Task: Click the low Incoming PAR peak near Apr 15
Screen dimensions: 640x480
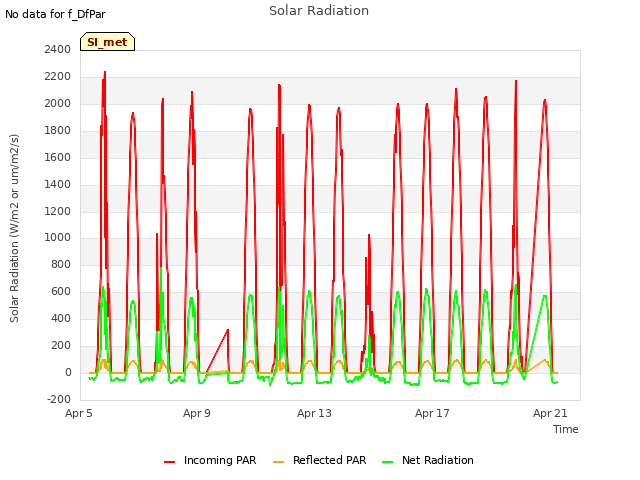Action: (369, 236)
